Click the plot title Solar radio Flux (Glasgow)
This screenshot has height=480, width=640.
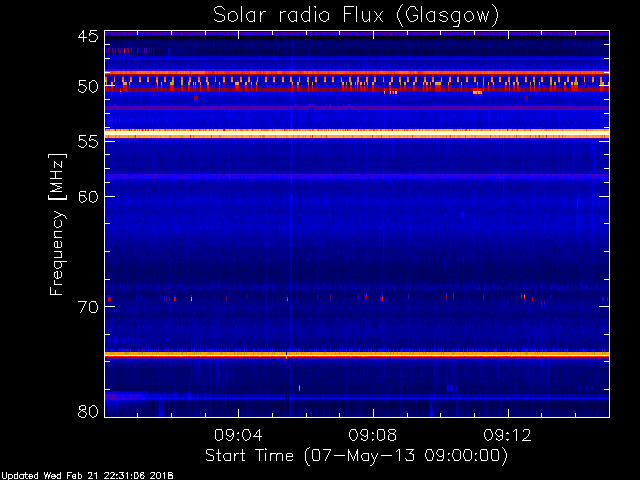pos(356,15)
